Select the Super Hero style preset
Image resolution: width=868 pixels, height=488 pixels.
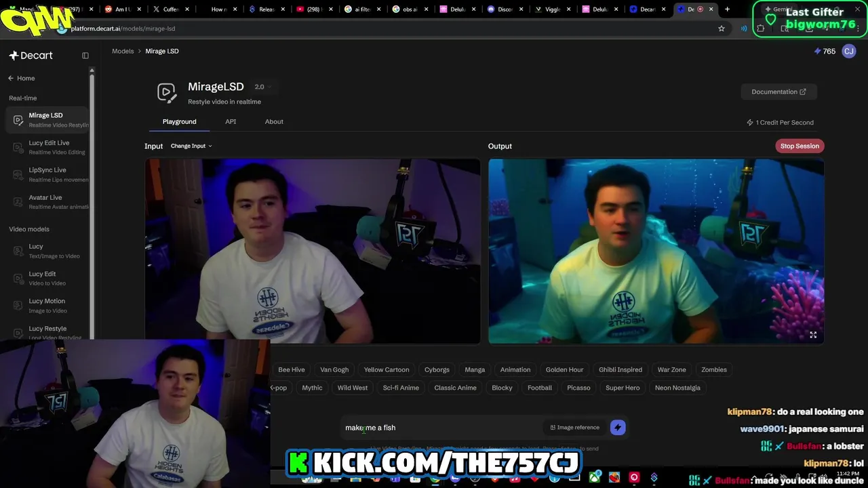click(623, 388)
